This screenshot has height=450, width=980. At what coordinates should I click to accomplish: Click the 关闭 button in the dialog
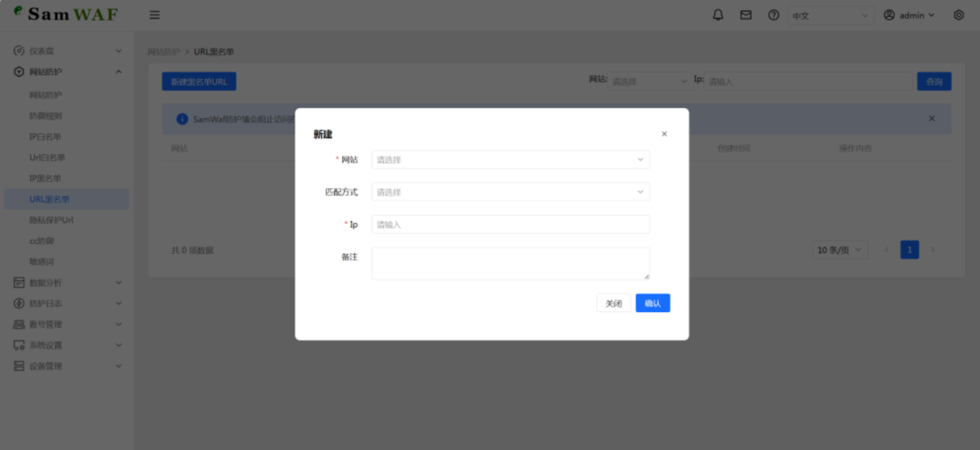tap(614, 304)
